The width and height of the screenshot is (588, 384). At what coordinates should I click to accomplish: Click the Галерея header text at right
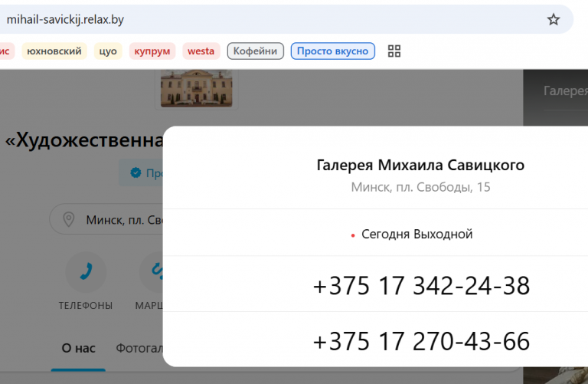[x=566, y=91]
